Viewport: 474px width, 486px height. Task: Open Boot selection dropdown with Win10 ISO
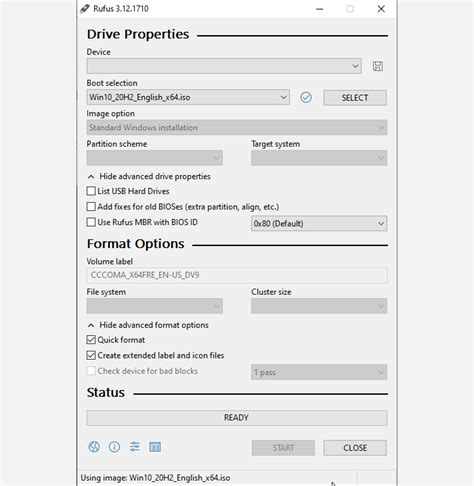[x=188, y=97]
